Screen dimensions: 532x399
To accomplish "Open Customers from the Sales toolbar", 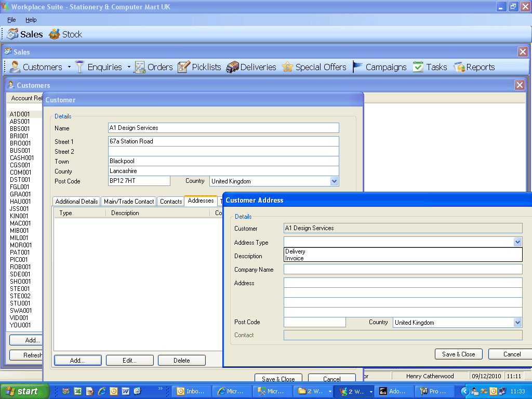I will (x=36, y=67).
